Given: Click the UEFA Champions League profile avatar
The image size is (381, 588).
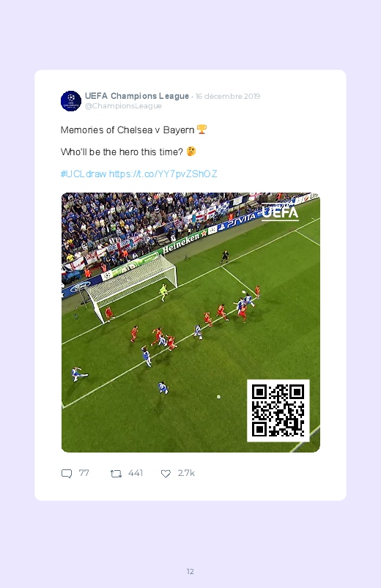Looking at the screenshot, I should tap(71, 101).
